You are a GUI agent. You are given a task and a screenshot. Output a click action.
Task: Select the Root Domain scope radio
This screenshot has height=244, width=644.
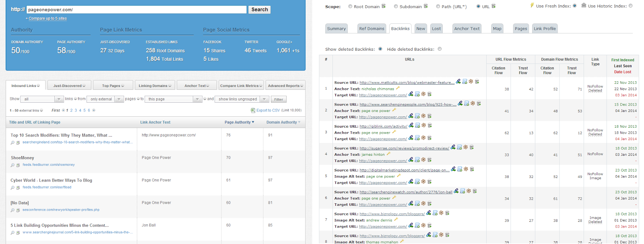350,6
